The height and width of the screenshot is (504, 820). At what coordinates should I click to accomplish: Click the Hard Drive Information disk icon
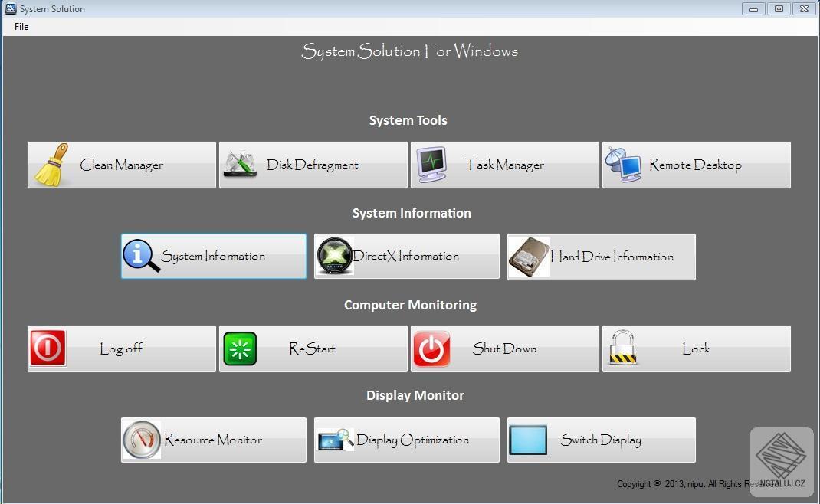pos(528,256)
